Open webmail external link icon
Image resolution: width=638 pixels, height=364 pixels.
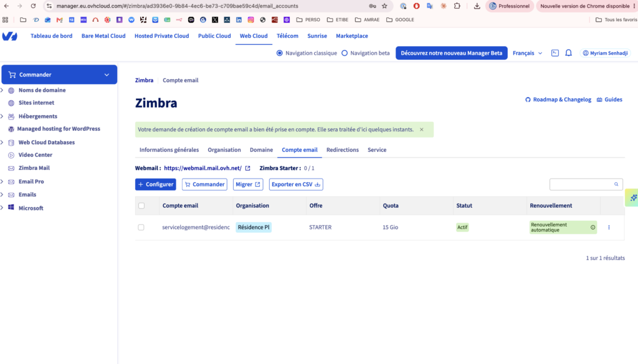coord(247,168)
